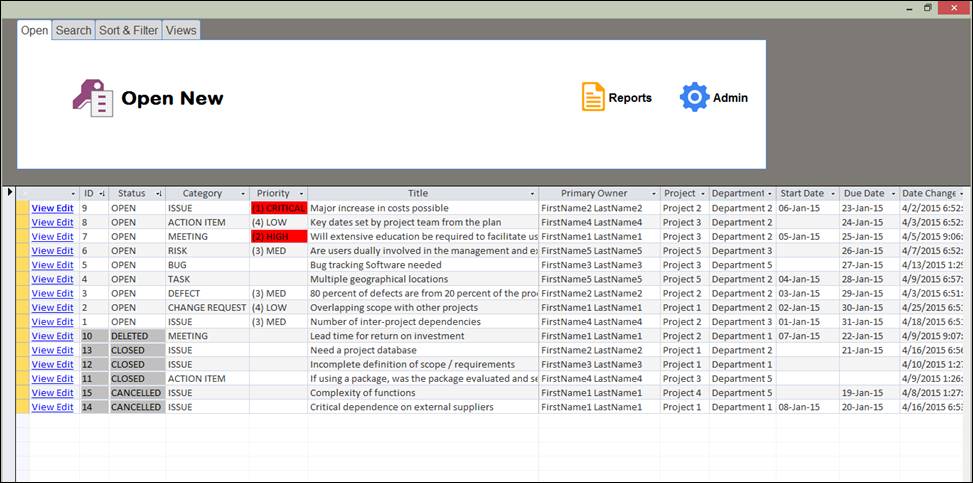
Task: Open View Edit for ID 7 row
Action: coord(52,237)
